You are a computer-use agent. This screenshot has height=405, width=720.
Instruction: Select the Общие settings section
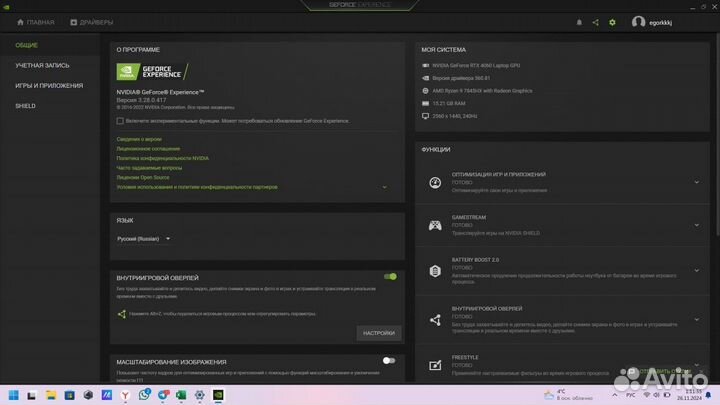point(27,45)
